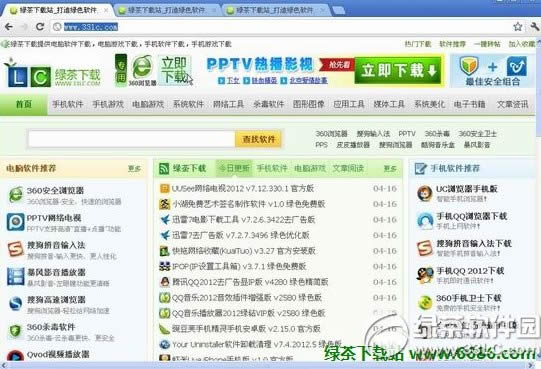Click the 360杀毒软件 shield icon
The height and width of the screenshot is (369, 541).
[15, 331]
